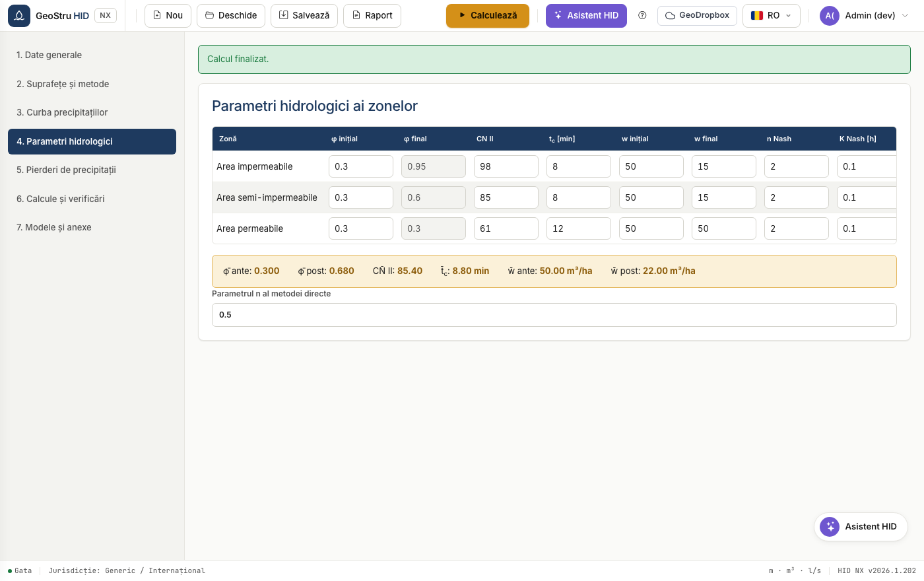Click the 'Gata' status indicator
This screenshot has width=924, height=581.
pos(20,570)
